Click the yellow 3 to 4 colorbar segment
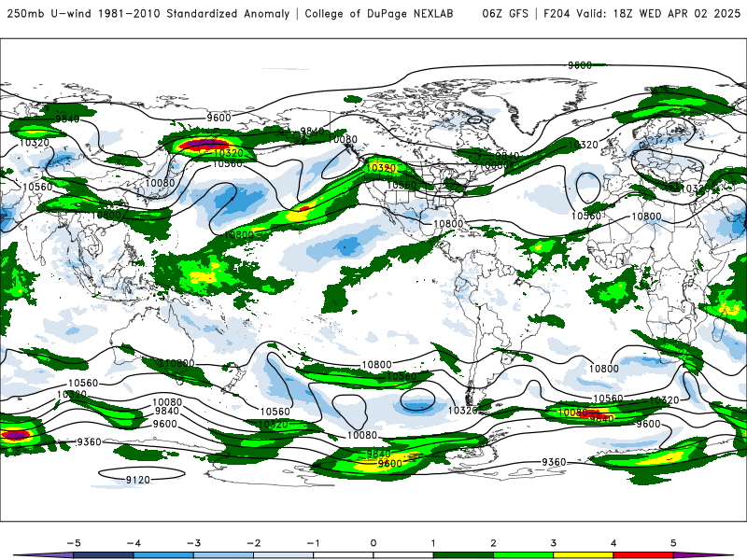Screen dimensions: 747x560 [x=584, y=555]
